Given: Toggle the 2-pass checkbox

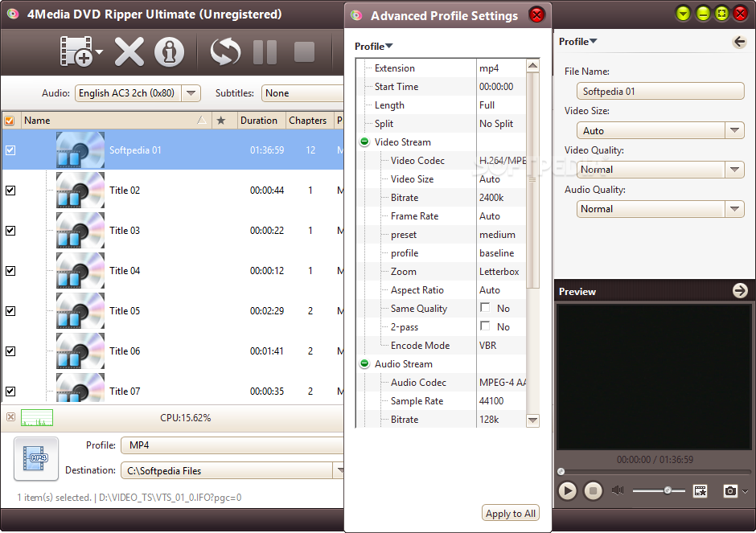Looking at the screenshot, I should (485, 326).
